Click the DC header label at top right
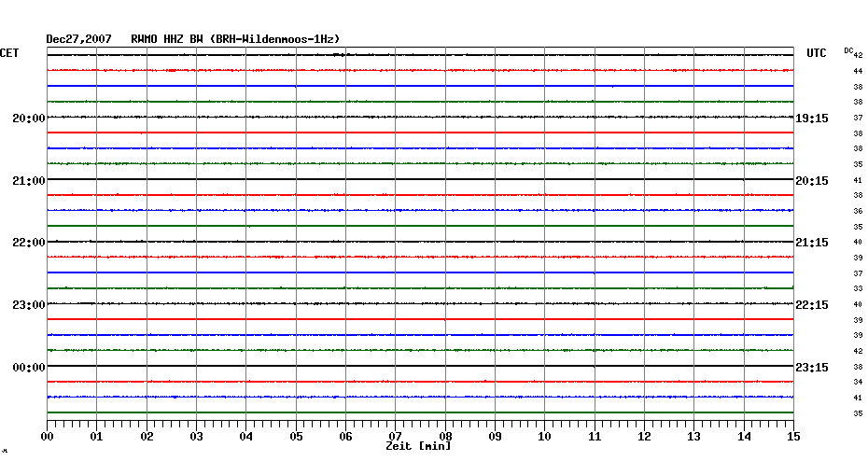The image size is (868, 461). tap(848, 51)
